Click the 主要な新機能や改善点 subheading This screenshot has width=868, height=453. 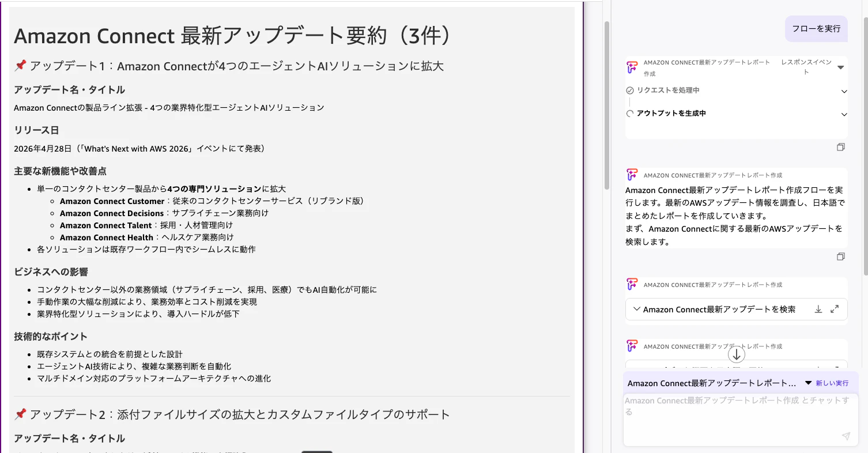tap(60, 171)
